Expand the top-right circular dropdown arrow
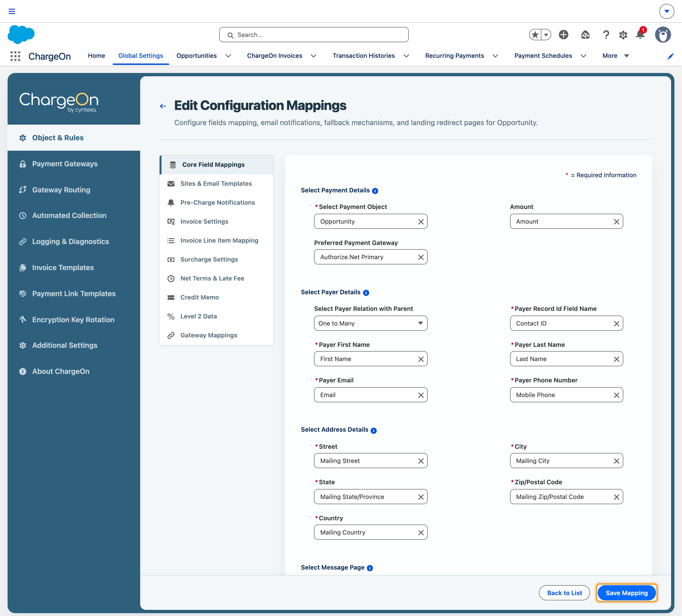The width and height of the screenshot is (682, 616). click(666, 11)
